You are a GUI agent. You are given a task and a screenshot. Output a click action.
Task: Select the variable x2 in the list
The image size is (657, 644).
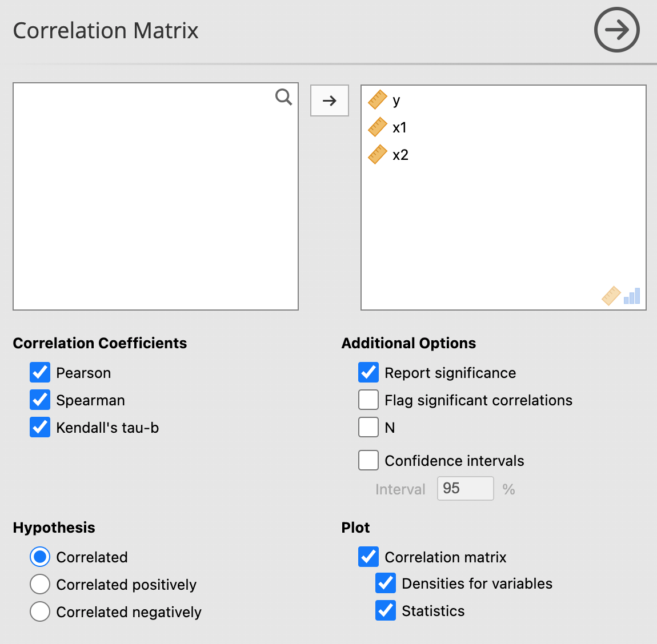coord(400,154)
